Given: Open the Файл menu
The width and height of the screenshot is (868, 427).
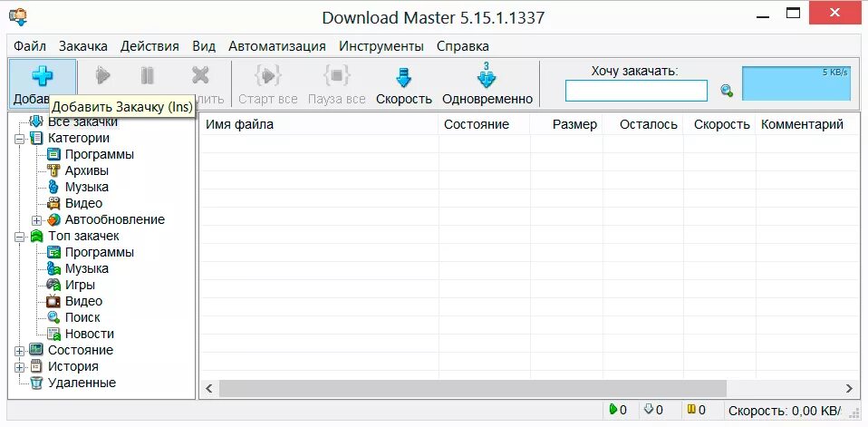Looking at the screenshot, I should pos(30,46).
